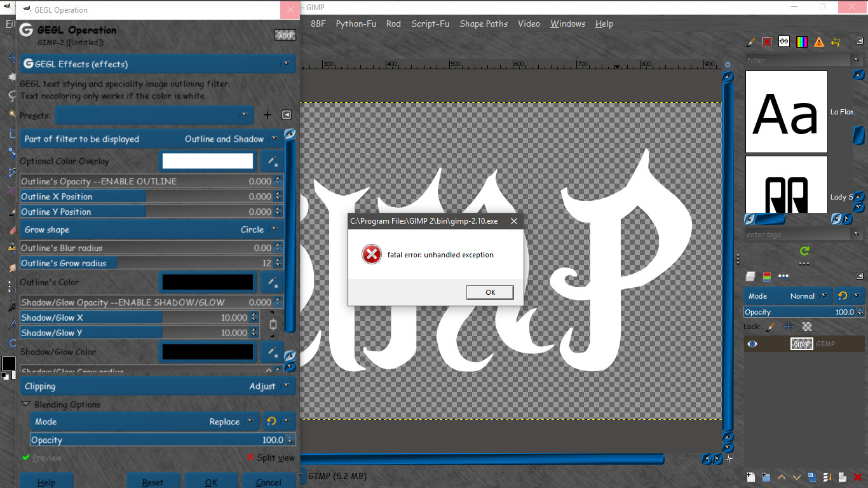
Task: Pick Shadow/Glow Color with the eyedropper
Action: pyautogui.click(x=273, y=352)
